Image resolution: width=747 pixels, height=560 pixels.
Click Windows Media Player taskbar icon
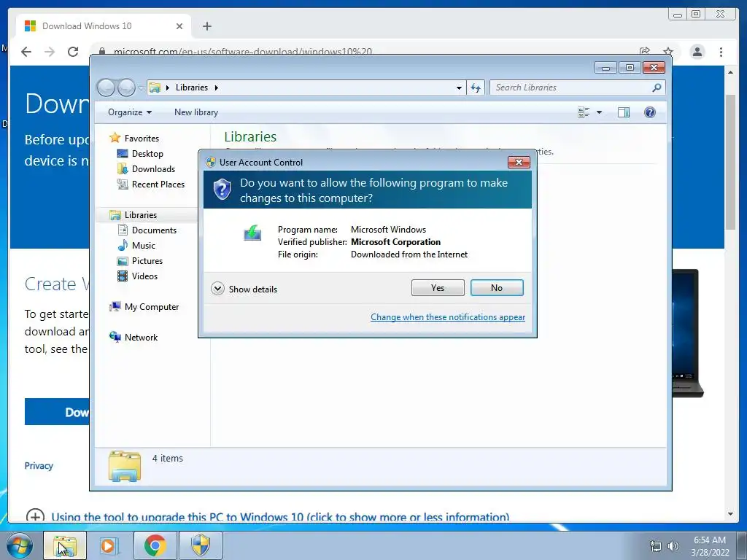(x=109, y=545)
